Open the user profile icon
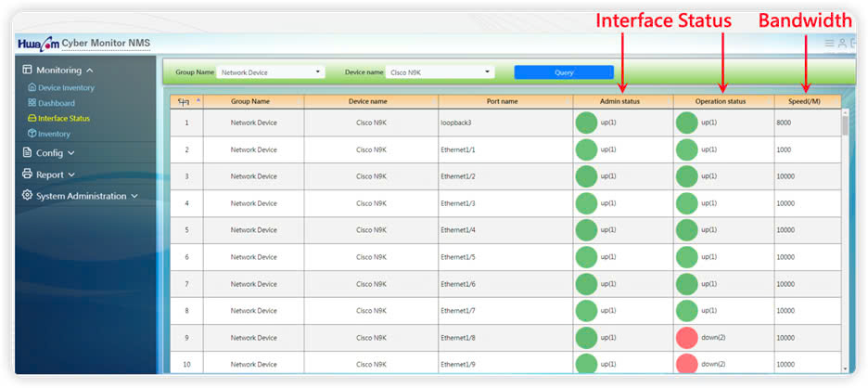The image size is (868, 388). [x=842, y=43]
